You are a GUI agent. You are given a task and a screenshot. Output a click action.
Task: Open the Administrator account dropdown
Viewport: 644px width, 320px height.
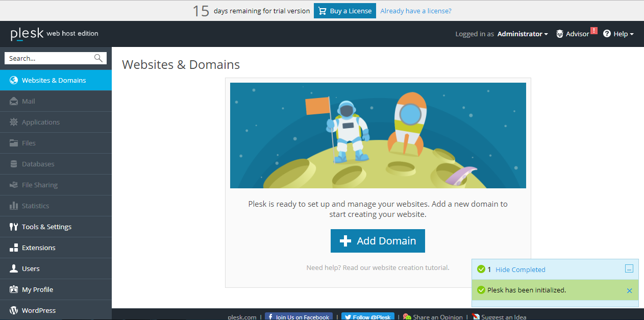[x=523, y=34]
